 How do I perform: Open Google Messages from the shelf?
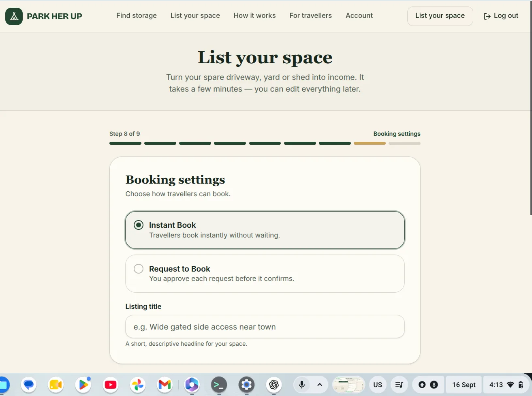point(29,385)
